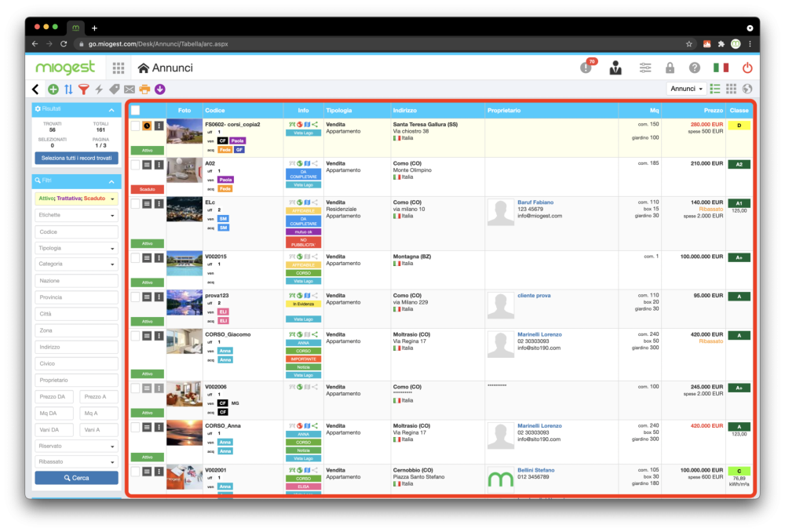
Task: Click energy class D yellow badge
Action: 739,125
